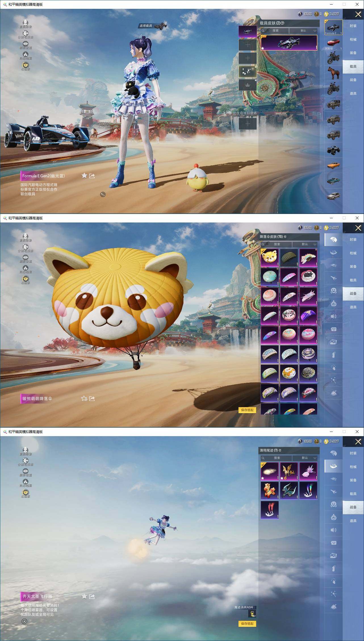Open 热力档案 flame icon in the top window
The width and height of the screenshot is (364, 641).
click(x=26, y=54)
